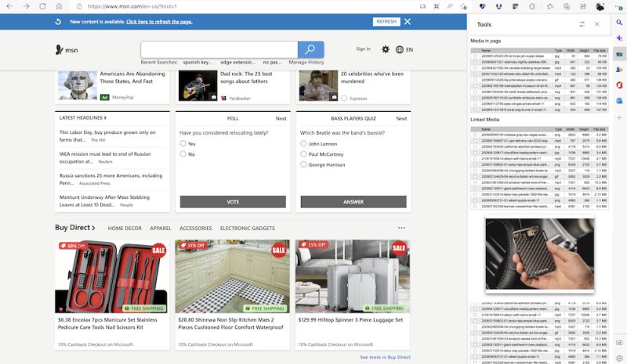Open the sidebar Outlook icon

pyautogui.click(x=619, y=101)
